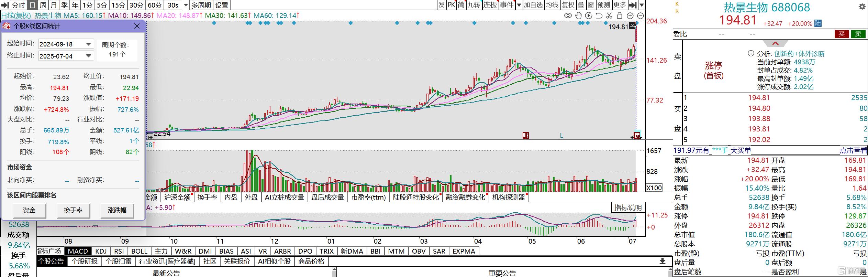Click the PK compare toolbar button
This screenshot has height=277, width=868.
(x=451, y=5)
